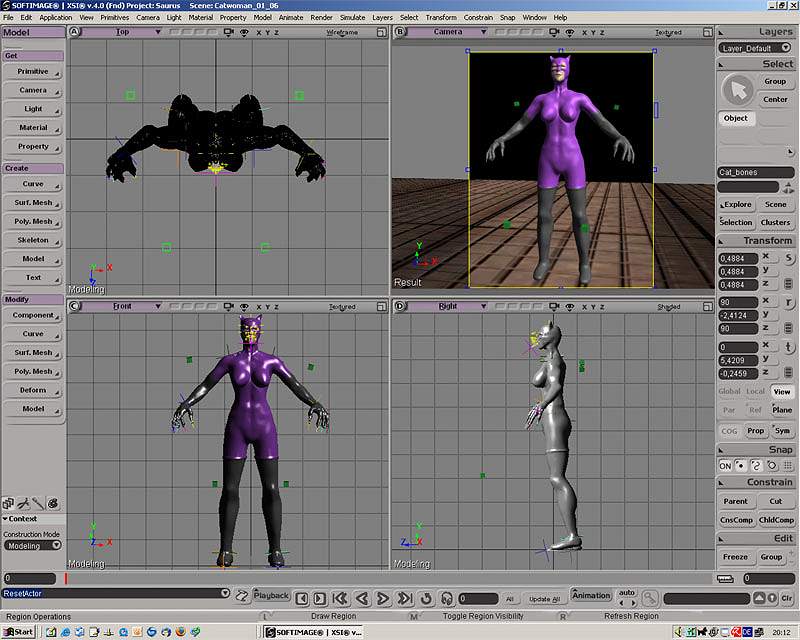Click the loop playback icon

(427, 598)
